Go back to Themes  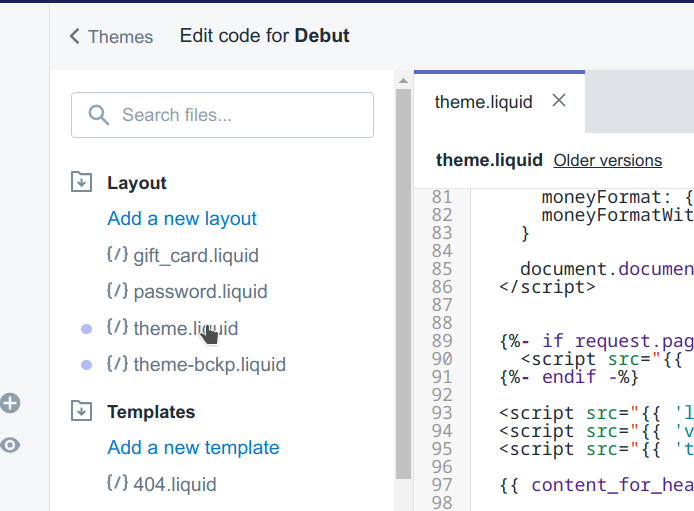[x=111, y=37]
